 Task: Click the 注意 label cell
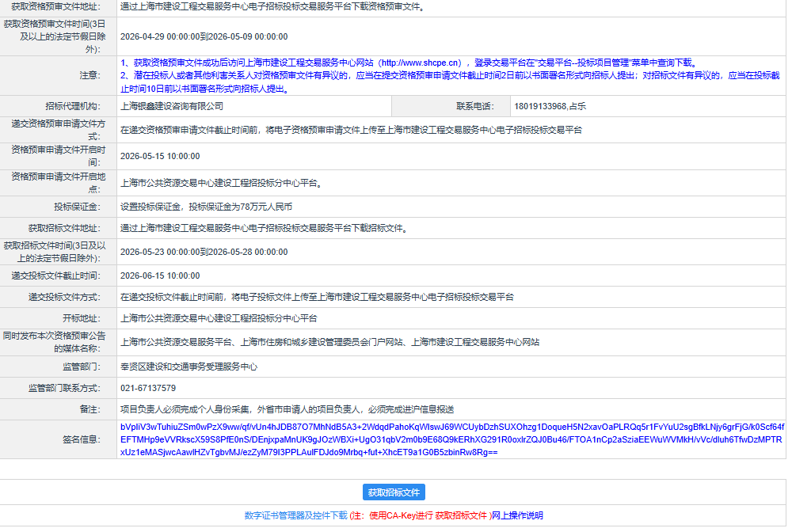click(x=89, y=75)
